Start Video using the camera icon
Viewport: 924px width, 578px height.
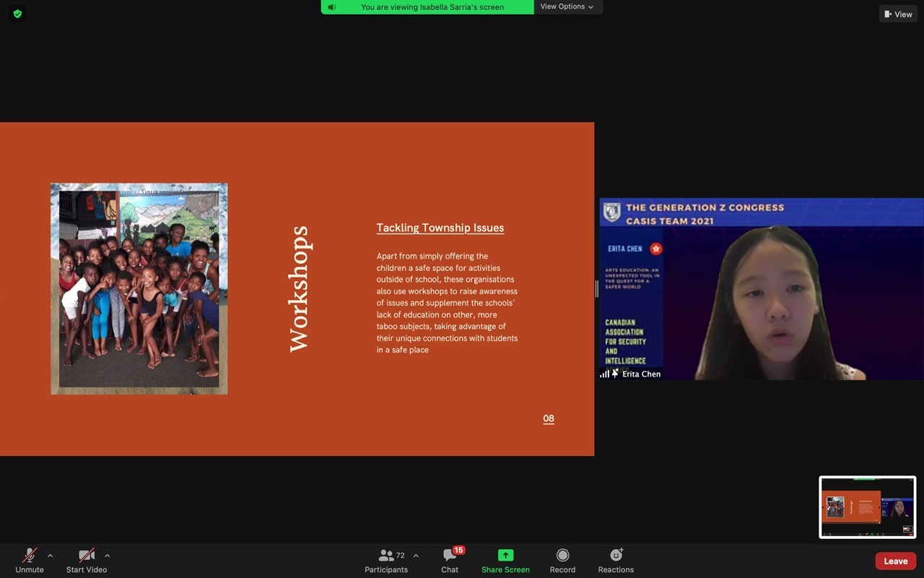87,556
